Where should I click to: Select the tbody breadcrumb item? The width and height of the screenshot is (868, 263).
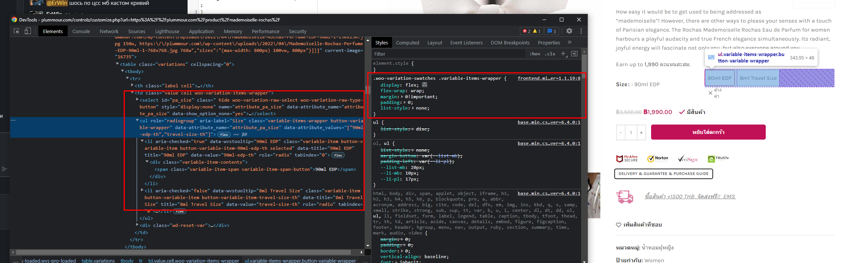coord(127,260)
